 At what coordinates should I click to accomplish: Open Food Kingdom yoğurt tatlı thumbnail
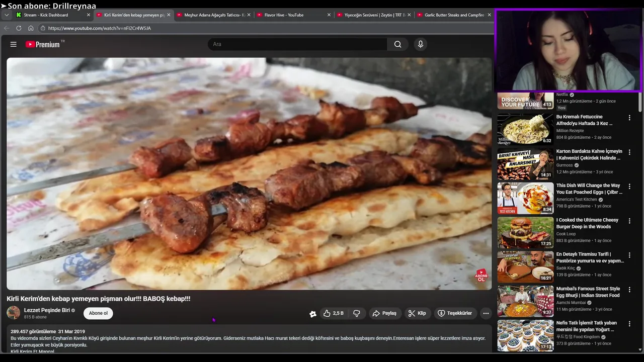(x=525, y=335)
